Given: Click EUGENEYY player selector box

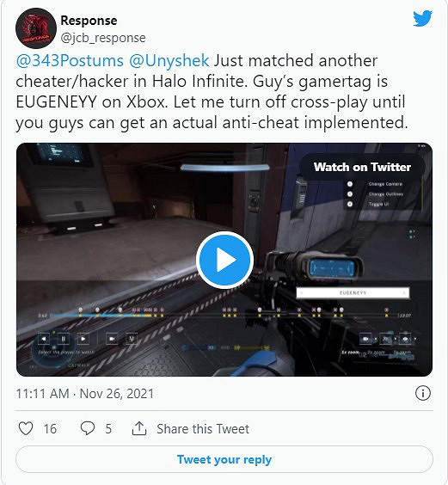Looking at the screenshot, I should pos(353,292).
